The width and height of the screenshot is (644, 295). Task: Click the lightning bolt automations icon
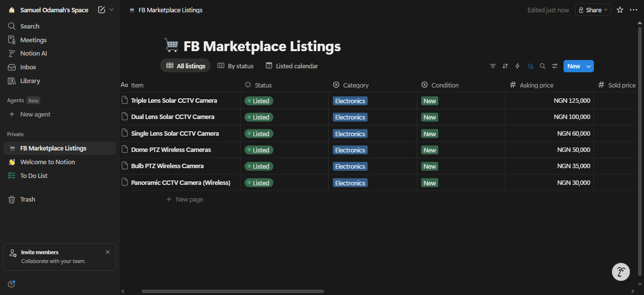[517, 66]
